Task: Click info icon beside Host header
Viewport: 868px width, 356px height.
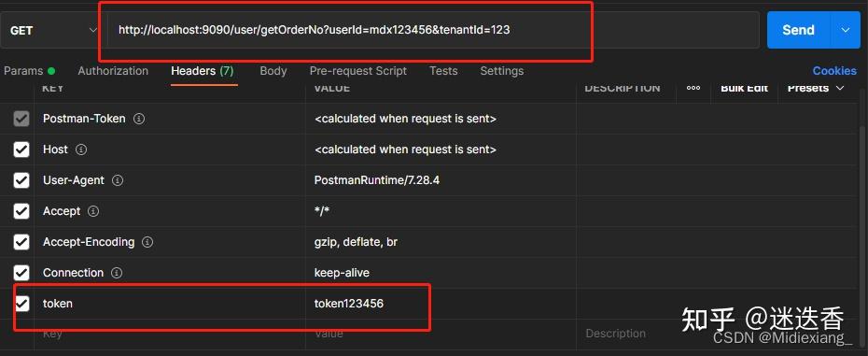Action: coord(81,150)
